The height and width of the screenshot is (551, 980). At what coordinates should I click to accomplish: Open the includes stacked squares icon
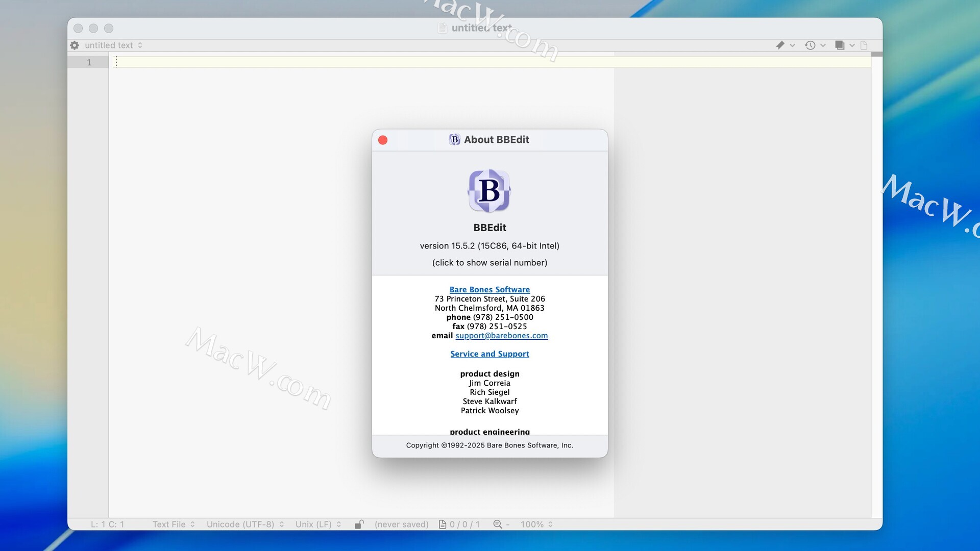point(840,45)
